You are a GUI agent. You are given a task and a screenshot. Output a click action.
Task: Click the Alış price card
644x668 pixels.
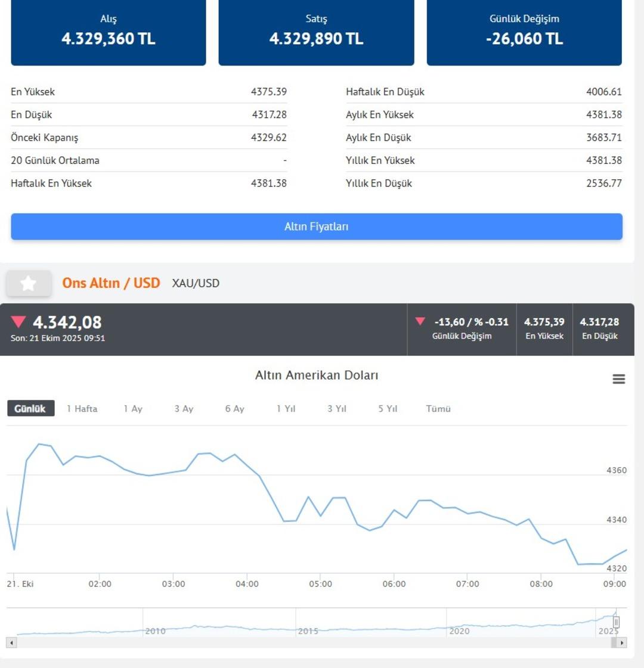point(109,32)
